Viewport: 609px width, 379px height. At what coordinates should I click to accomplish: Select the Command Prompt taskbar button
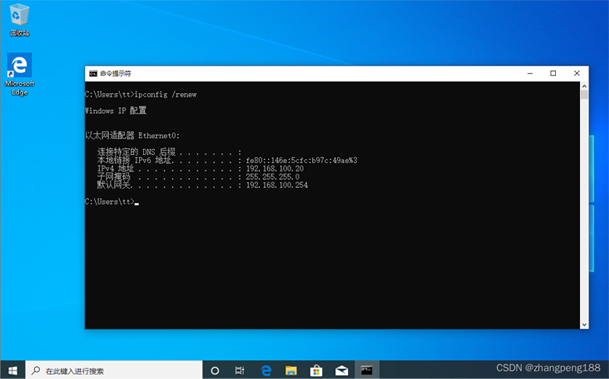click(x=367, y=370)
